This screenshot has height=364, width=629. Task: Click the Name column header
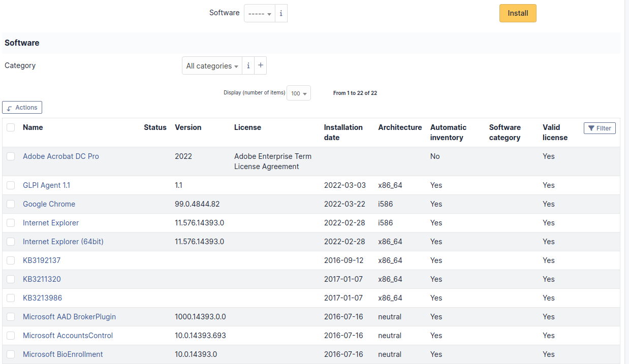(33, 127)
